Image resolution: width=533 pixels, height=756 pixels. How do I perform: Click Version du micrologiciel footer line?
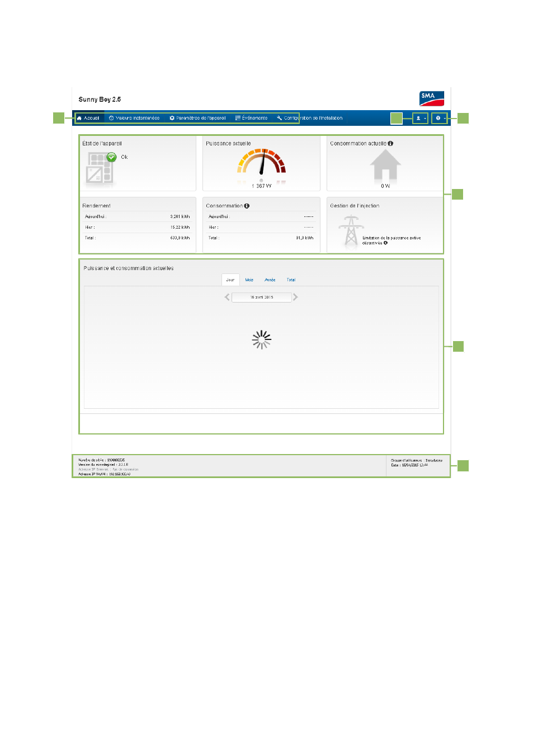click(103, 464)
